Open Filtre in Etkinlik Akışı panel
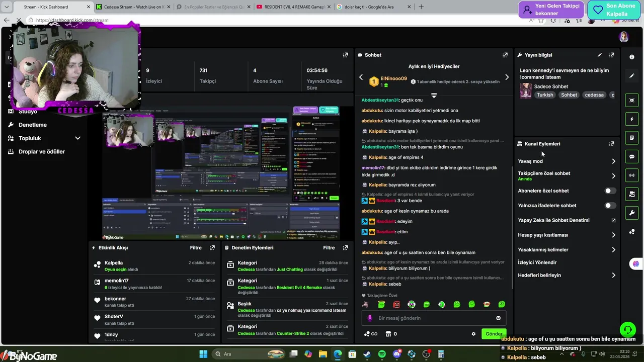The image size is (644, 362). 196,248
